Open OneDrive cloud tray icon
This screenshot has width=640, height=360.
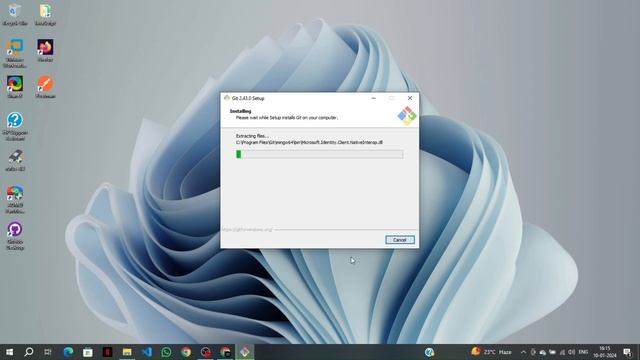pyautogui.click(x=542, y=352)
